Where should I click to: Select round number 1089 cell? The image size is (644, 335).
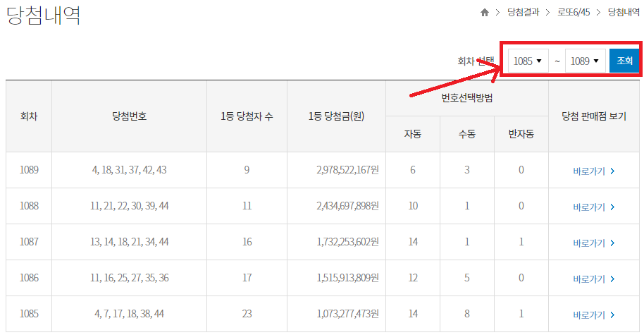tap(29, 170)
